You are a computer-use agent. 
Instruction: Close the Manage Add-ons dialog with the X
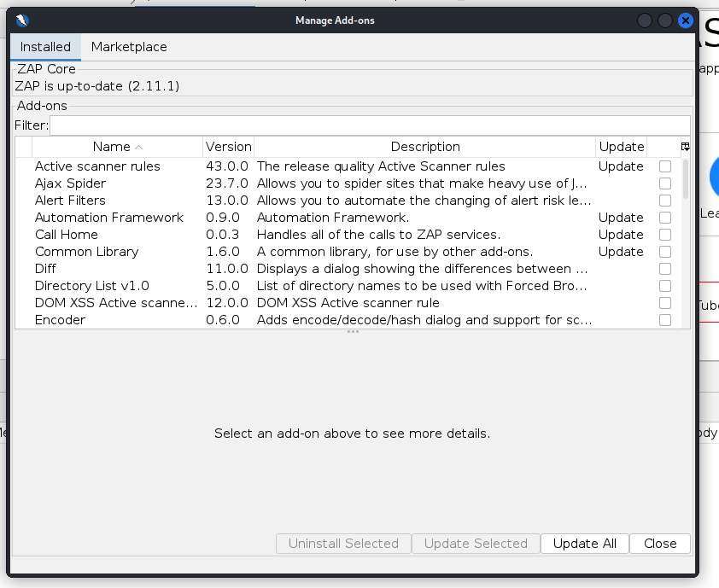click(685, 20)
